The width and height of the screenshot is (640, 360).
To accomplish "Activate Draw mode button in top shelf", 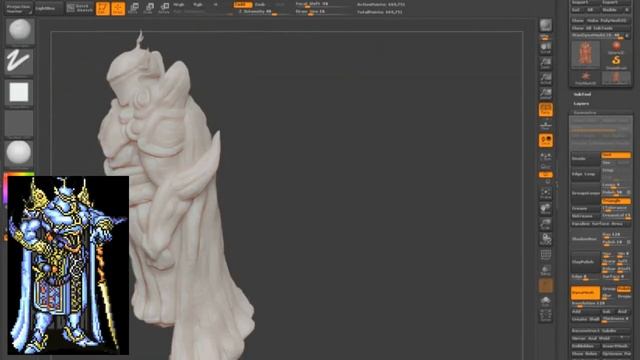I will 118,8.
